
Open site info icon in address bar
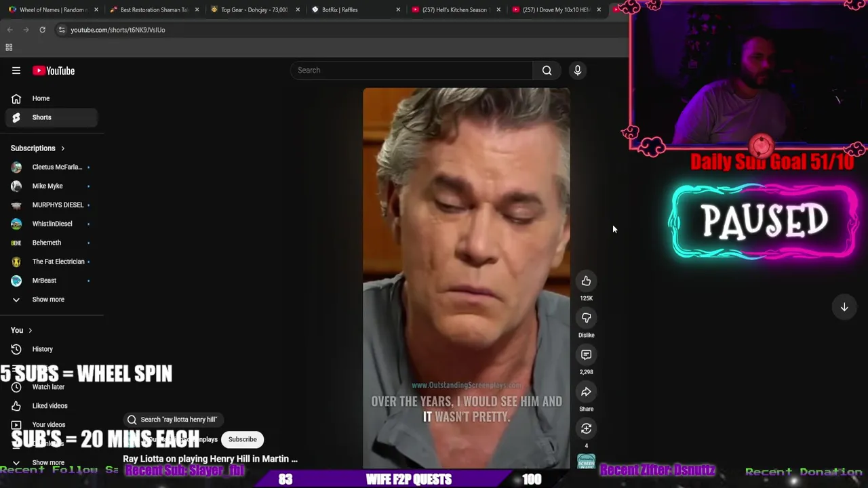click(62, 30)
